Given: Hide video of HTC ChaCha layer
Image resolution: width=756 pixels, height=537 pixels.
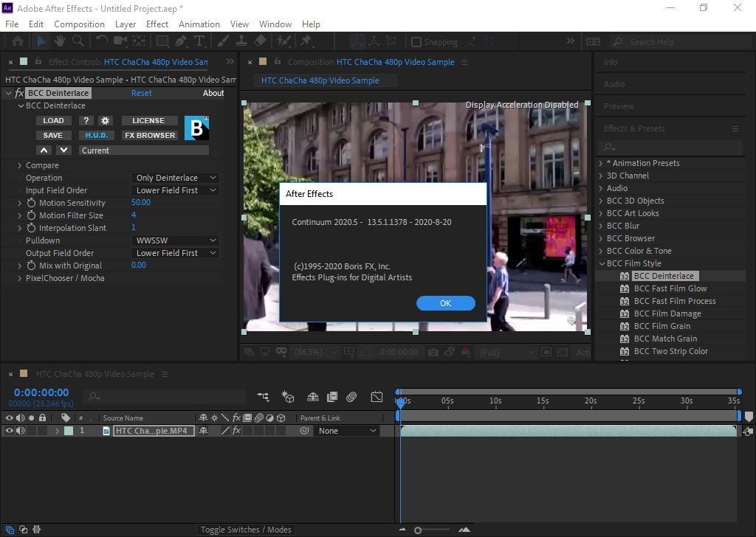Looking at the screenshot, I should coord(10,431).
